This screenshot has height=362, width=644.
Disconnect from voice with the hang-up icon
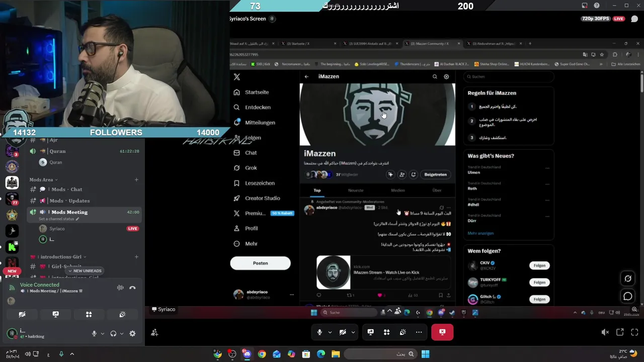tap(132, 288)
